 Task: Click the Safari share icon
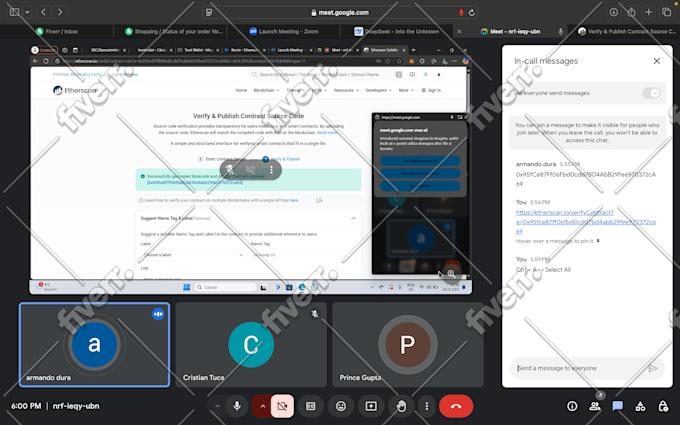click(x=631, y=12)
